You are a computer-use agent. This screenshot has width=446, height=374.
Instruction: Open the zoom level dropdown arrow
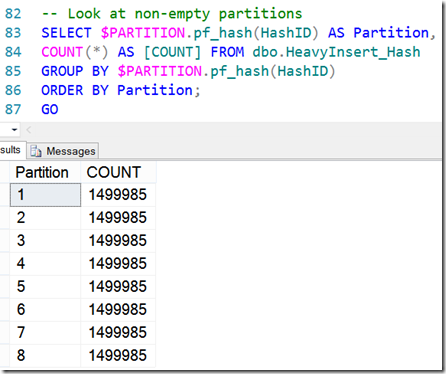pyautogui.click(x=14, y=129)
